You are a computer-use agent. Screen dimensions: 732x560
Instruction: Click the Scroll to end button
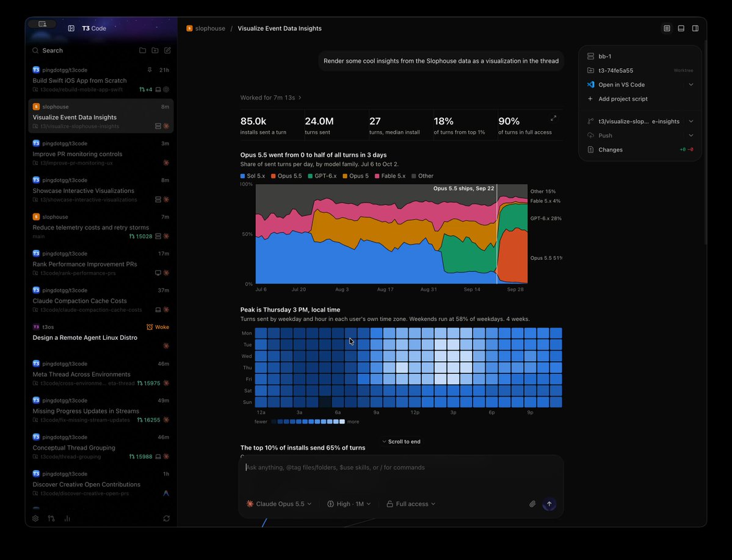[x=401, y=442]
